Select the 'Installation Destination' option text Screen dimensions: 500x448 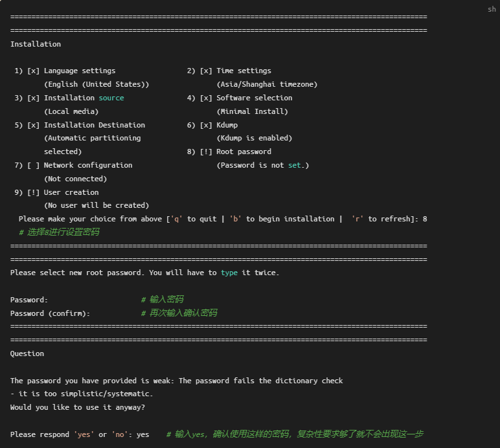point(94,125)
